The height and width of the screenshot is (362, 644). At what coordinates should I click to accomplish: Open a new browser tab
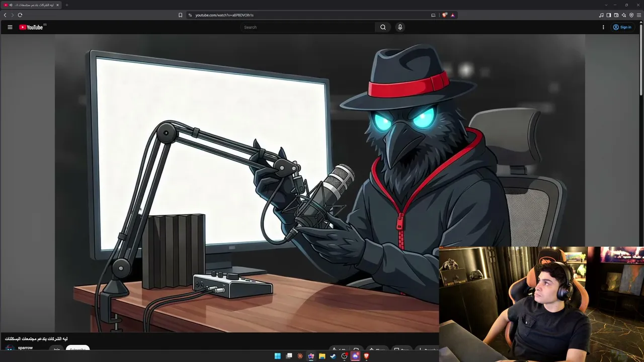pyautogui.click(x=66, y=5)
